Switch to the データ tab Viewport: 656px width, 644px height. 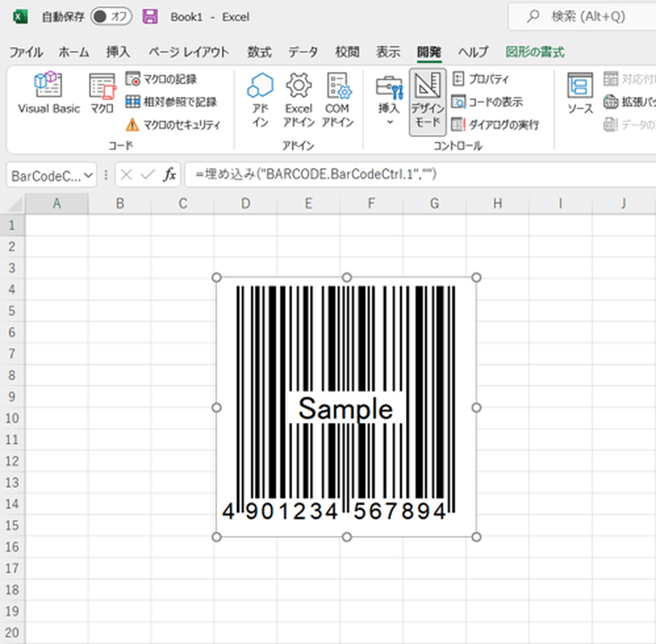coord(303,53)
